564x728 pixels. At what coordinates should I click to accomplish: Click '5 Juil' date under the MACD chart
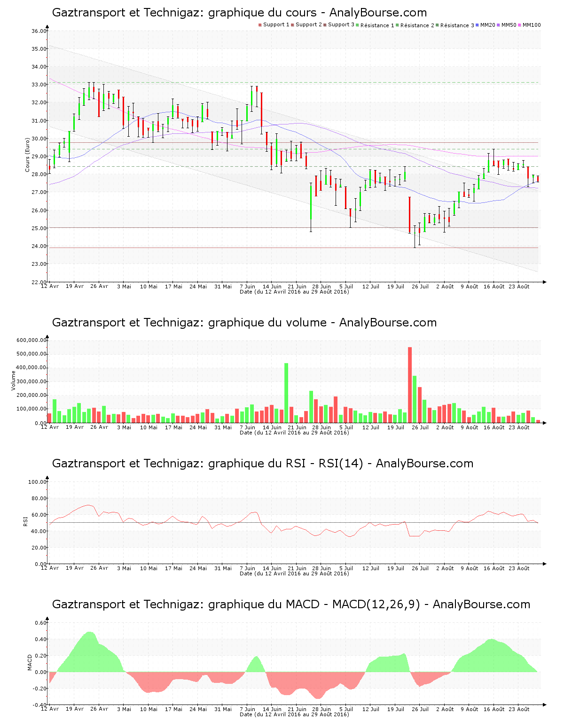[x=346, y=709]
